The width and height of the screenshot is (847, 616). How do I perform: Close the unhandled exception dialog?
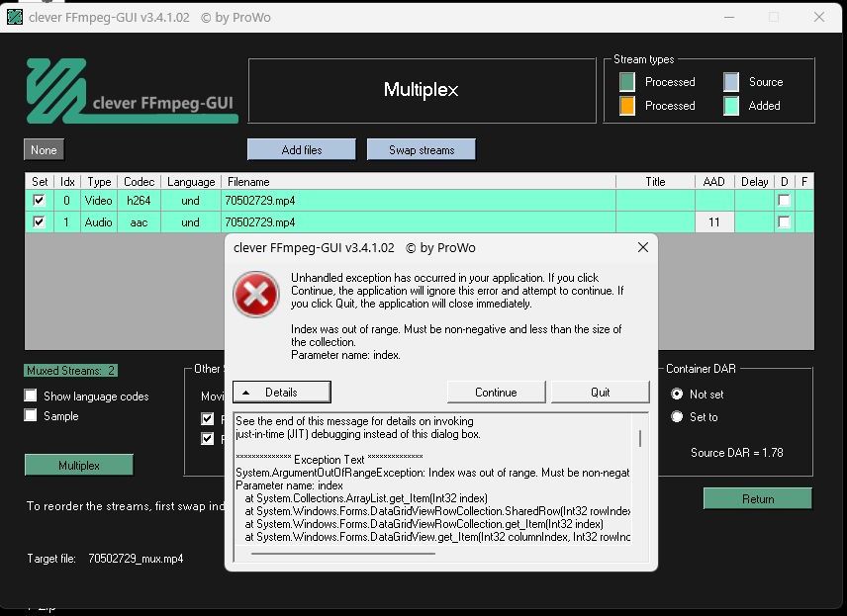pyautogui.click(x=643, y=247)
